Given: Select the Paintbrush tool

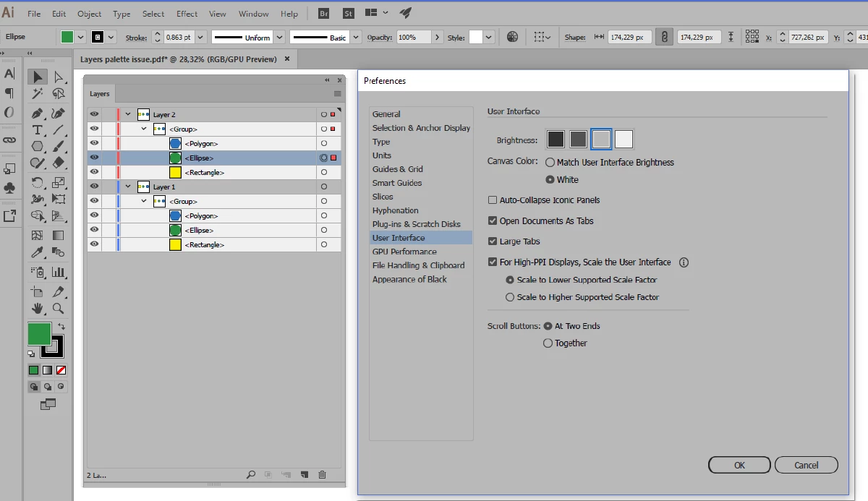Looking at the screenshot, I should click(59, 147).
